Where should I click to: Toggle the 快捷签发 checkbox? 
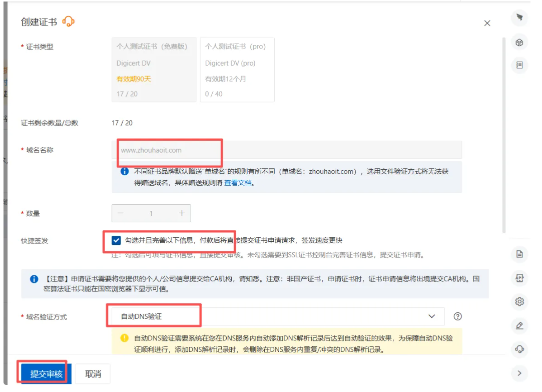(x=116, y=240)
